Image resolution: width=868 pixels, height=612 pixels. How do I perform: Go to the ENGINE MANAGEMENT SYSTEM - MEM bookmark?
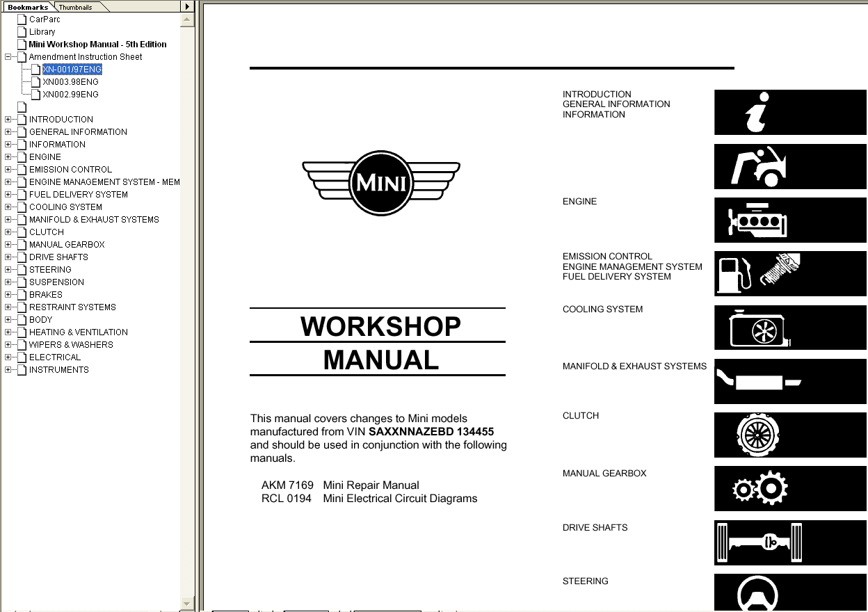[104, 182]
